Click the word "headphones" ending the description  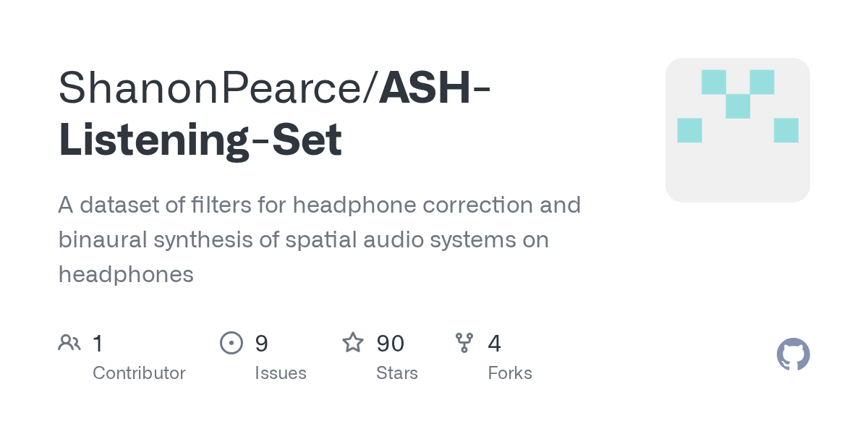pyautogui.click(x=126, y=274)
